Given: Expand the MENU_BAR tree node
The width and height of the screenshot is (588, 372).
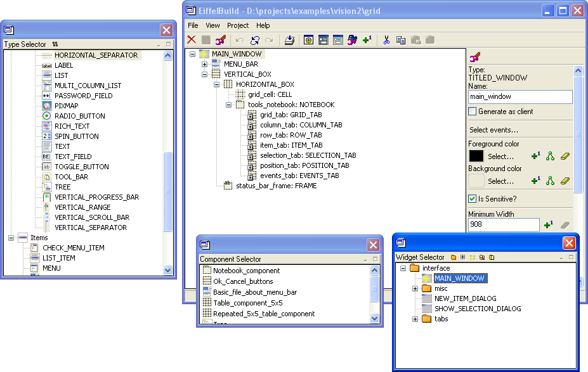Looking at the screenshot, I should [205, 64].
